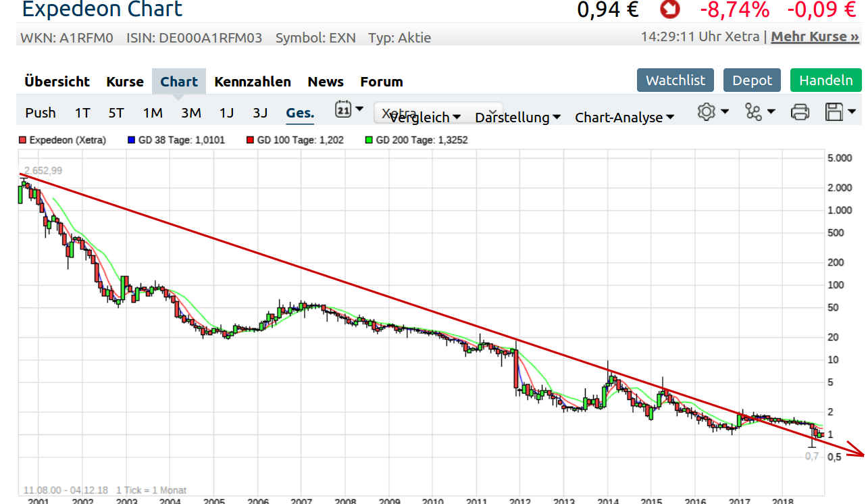866x504 pixels.
Task: Switch to the Kennzahlen tab
Action: pos(252,81)
